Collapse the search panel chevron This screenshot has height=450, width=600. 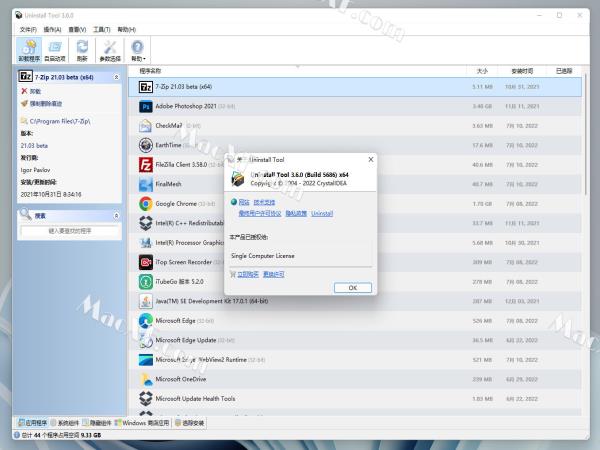pyautogui.click(x=116, y=216)
